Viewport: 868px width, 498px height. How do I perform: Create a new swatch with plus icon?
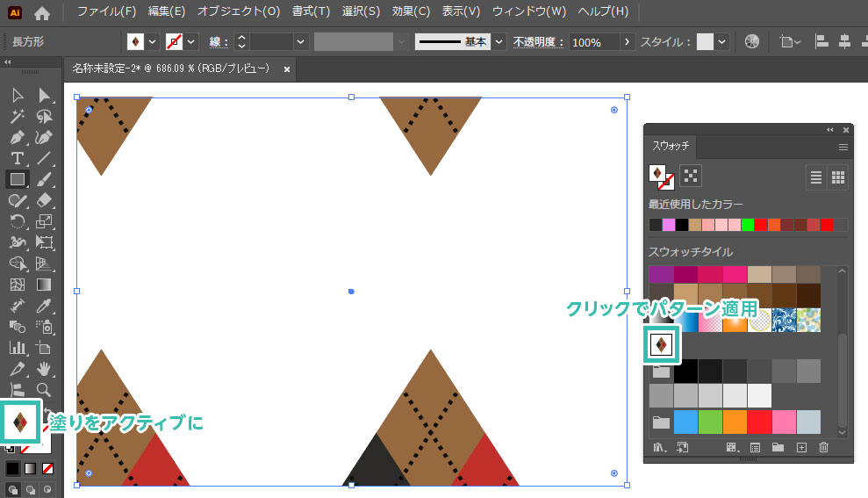(x=800, y=448)
